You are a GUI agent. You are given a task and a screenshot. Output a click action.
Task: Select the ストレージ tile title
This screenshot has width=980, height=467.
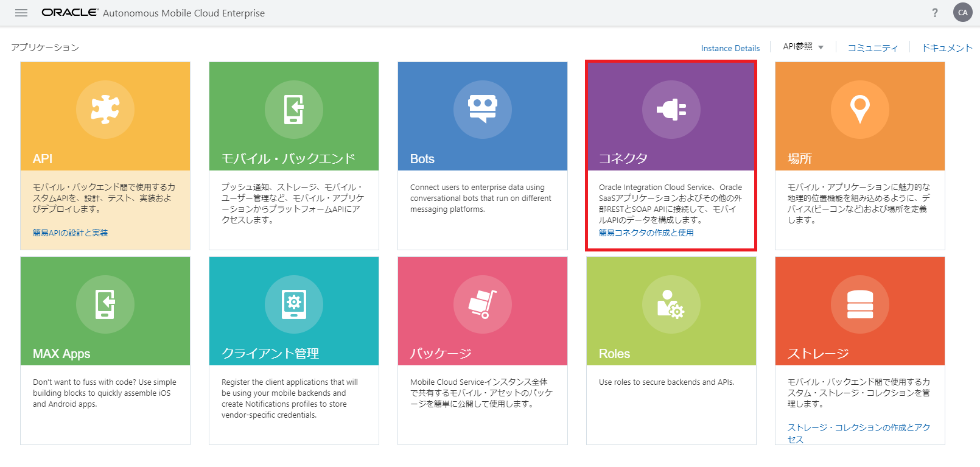point(818,353)
